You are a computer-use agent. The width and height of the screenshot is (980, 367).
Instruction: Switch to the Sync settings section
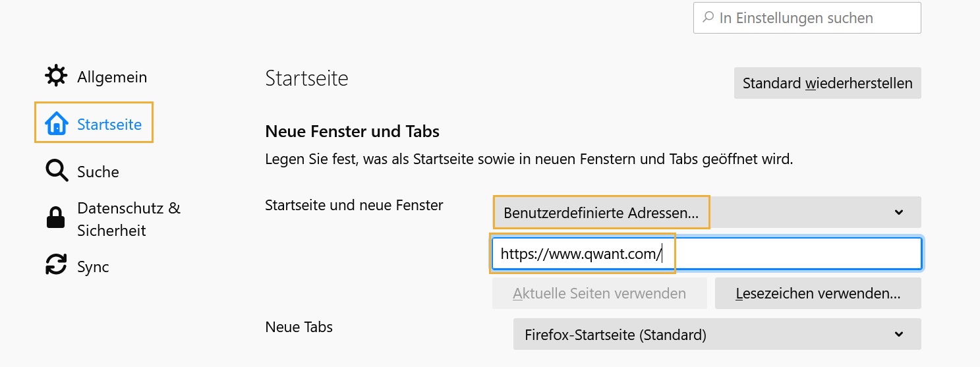point(93,267)
